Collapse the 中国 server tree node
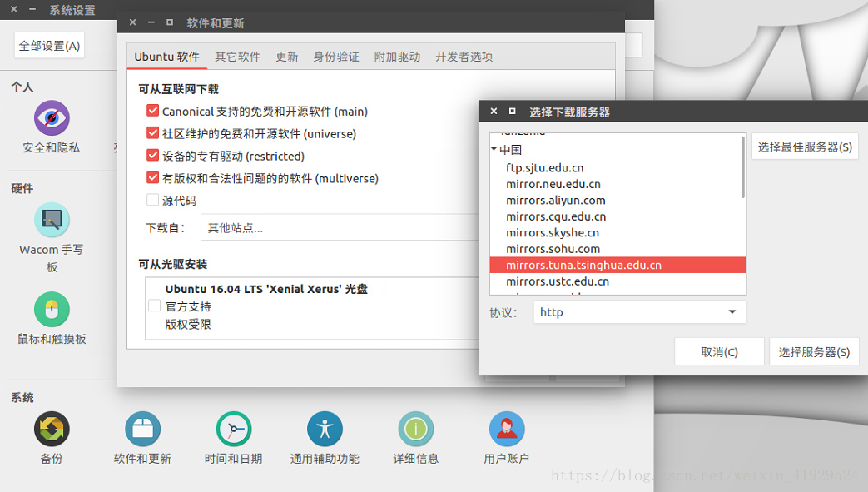 494,149
